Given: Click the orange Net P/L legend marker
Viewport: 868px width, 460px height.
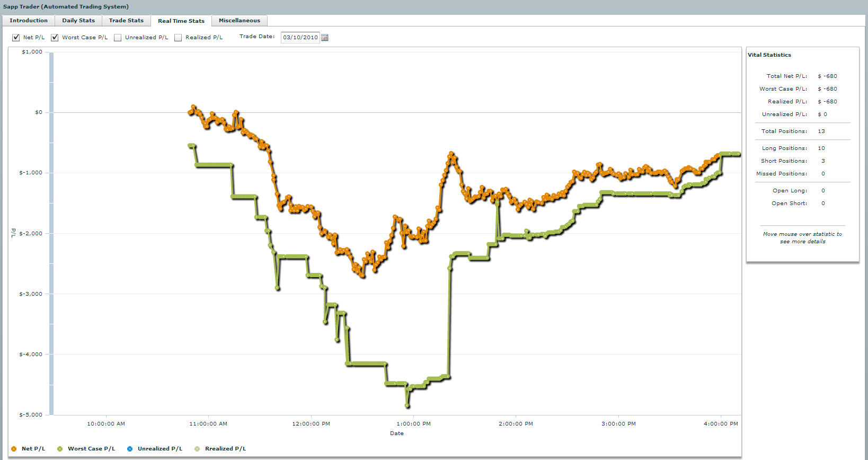Looking at the screenshot, I should 14,449.
